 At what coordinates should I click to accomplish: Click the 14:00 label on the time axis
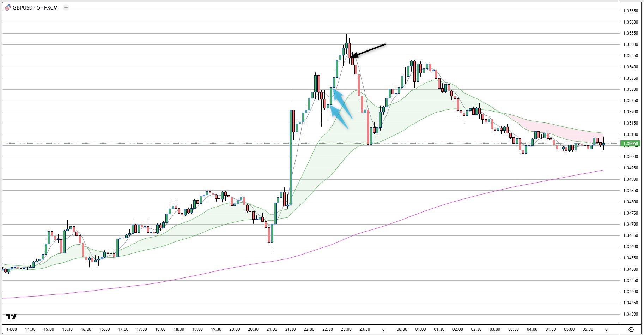click(x=12, y=329)
